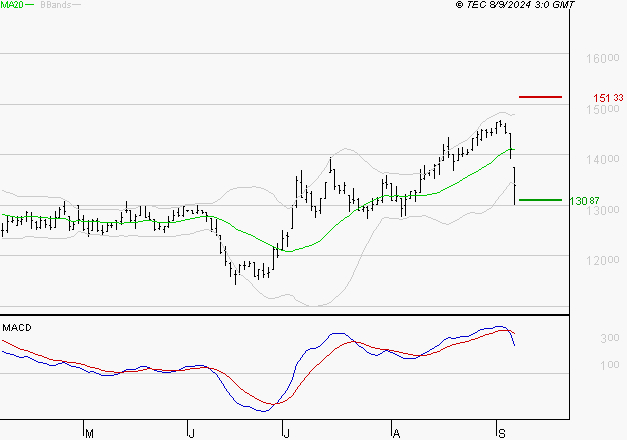
Task: Click the MACD panel label
Action: point(17,328)
